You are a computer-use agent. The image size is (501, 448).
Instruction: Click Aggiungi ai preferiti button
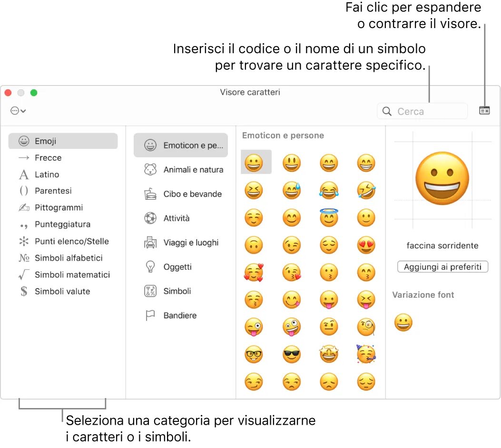(442, 267)
